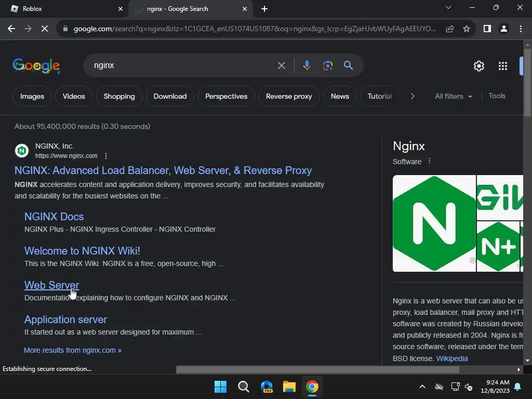The width and height of the screenshot is (532, 399).
Task: Filter results by Images
Action: pyautogui.click(x=32, y=96)
